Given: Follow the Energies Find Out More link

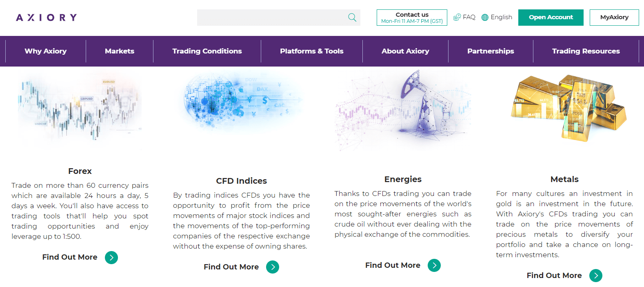Looking at the screenshot, I should 393,265.
